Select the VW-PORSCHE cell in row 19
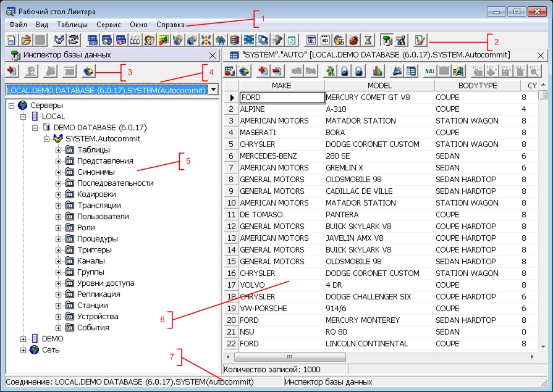This screenshot has height=392, width=553. [x=282, y=309]
